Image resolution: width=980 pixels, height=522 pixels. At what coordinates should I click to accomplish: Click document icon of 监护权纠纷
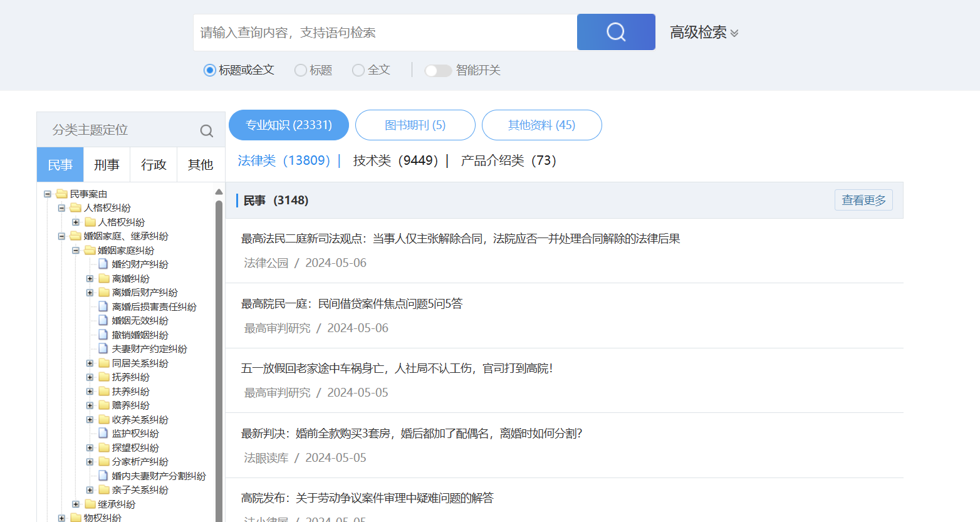[103, 433]
